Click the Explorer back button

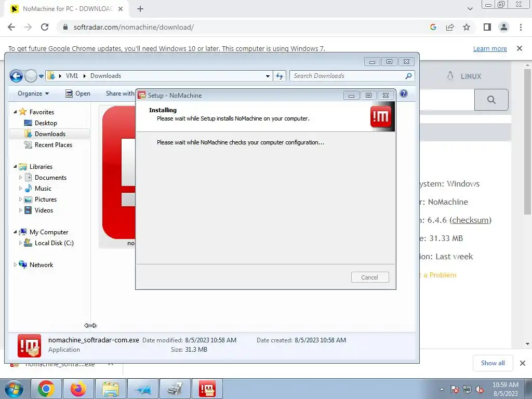(x=16, y=76)
